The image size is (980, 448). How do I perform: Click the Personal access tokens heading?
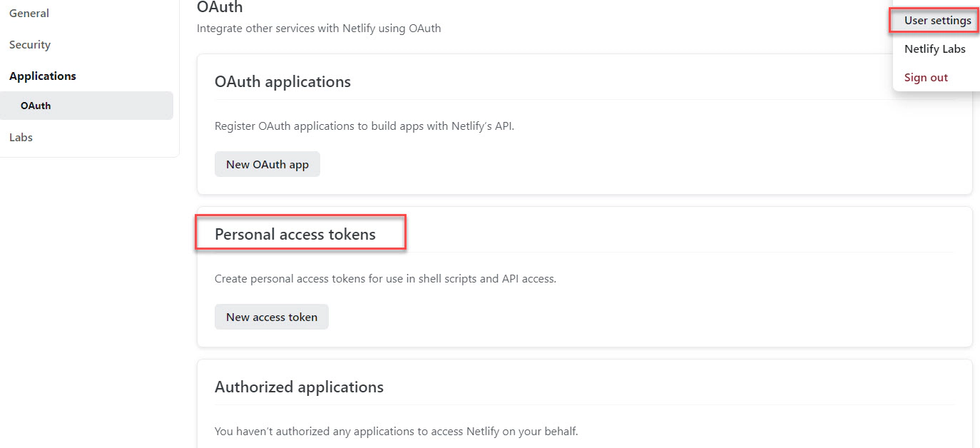coord(295,234)
